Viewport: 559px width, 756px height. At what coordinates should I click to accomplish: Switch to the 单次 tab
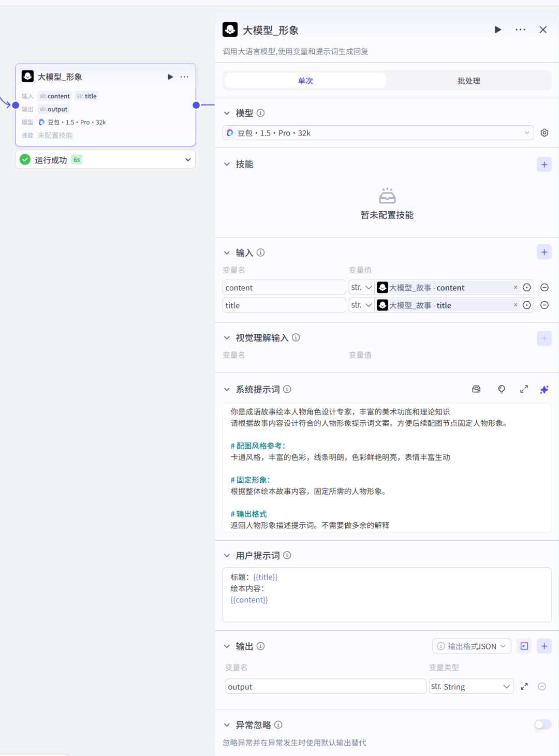pos(305,81)
